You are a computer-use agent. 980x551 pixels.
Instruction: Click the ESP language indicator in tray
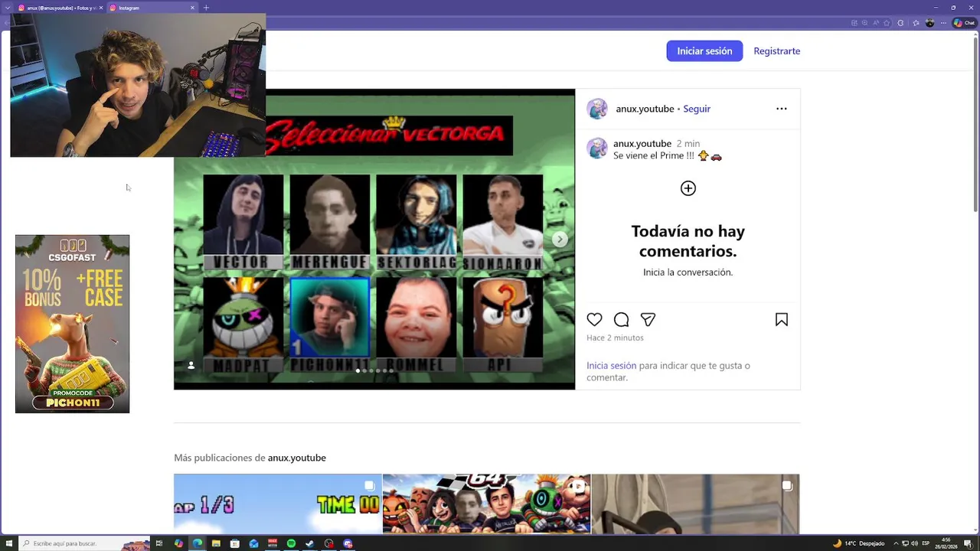click(925, 543)
